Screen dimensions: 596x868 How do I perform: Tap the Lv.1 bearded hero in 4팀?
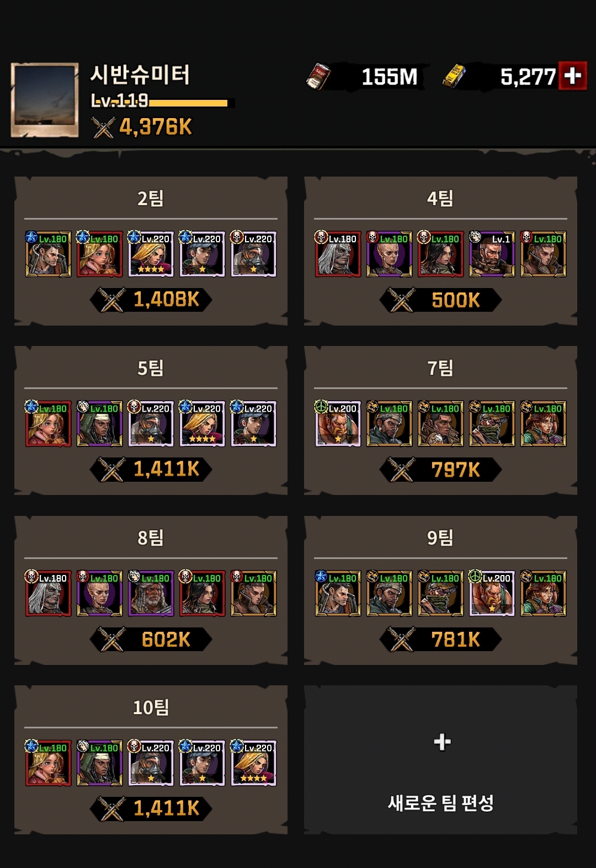(492, 254)
